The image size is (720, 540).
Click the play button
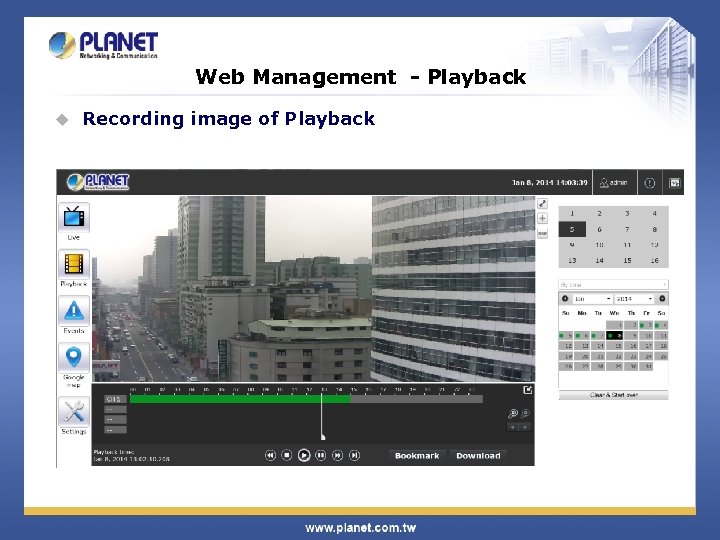[304, 455]
